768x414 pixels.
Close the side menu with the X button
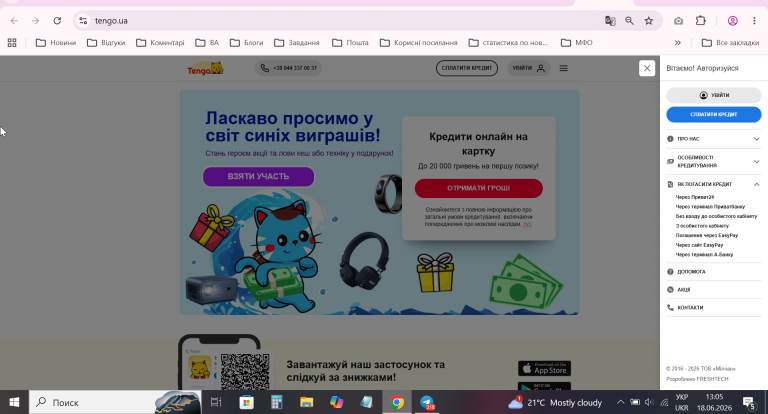[x=647, y=68]
